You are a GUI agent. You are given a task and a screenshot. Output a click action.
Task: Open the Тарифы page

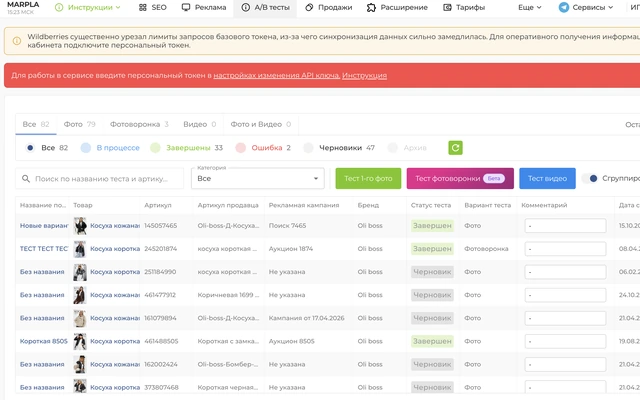(464, 7)
